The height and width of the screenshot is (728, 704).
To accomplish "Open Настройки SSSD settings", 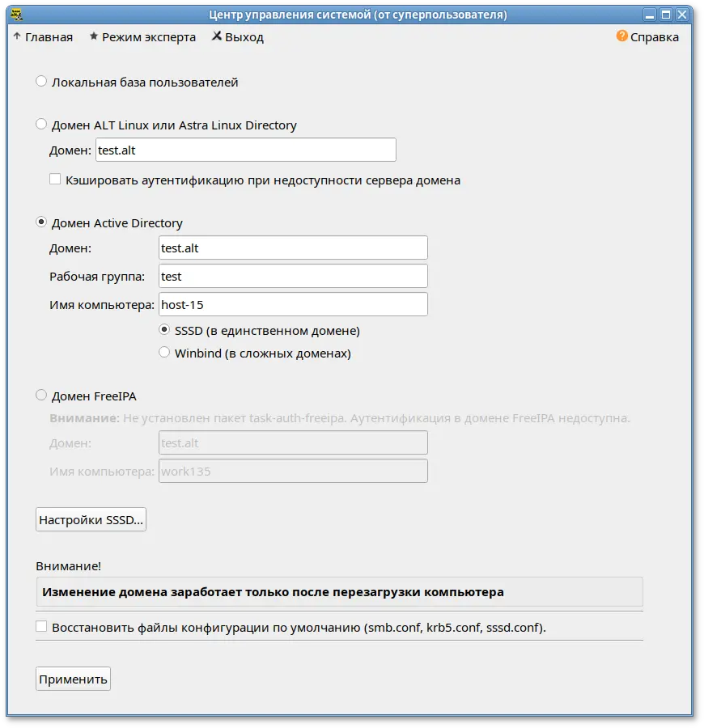I will tap(91, 520).
